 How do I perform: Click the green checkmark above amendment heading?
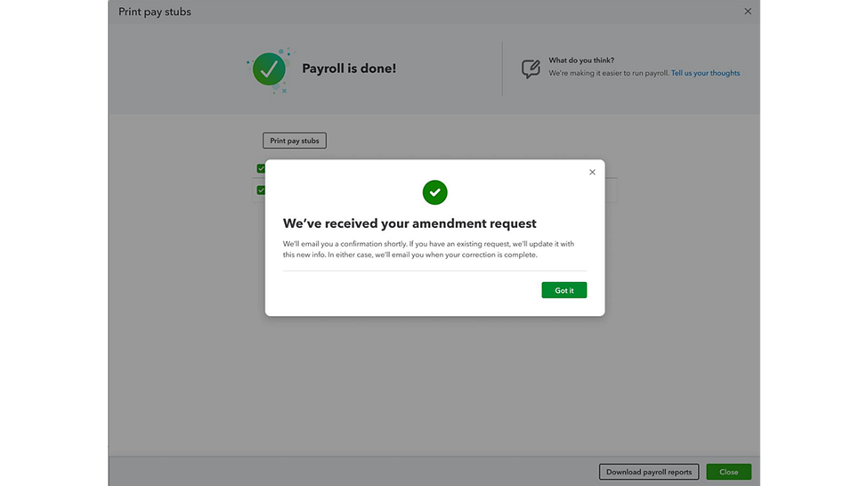tap(434, 192)
